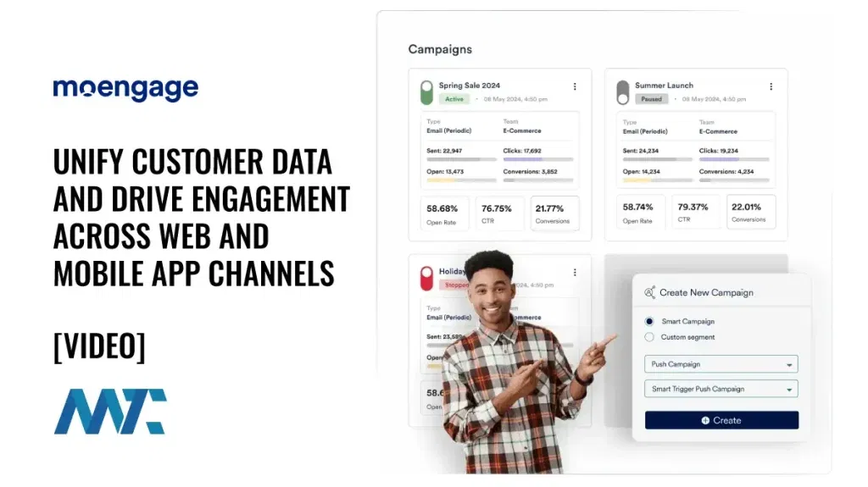Click the Spring Sale 2024 title

pyautogui.click(x=470, y=86)
